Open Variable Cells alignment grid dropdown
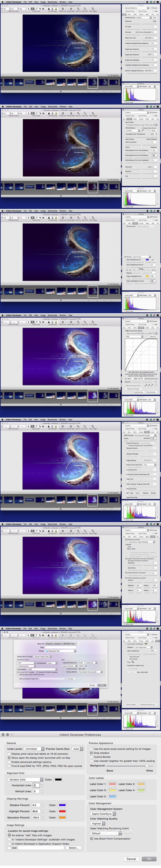The height and width of the screenshot is (868, 161). (26, 779)
